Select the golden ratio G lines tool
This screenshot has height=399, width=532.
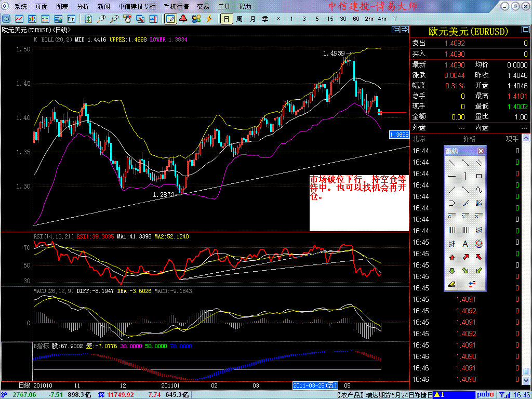point(452,217)
